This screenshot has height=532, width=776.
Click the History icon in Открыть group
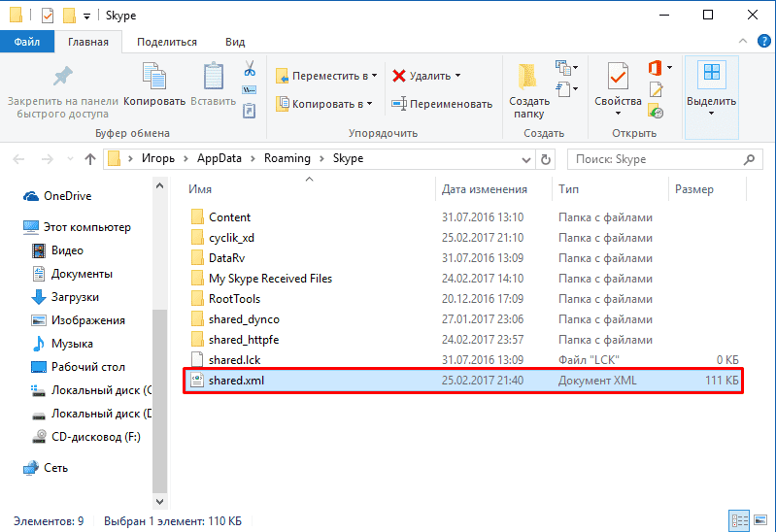pos(656,111)
